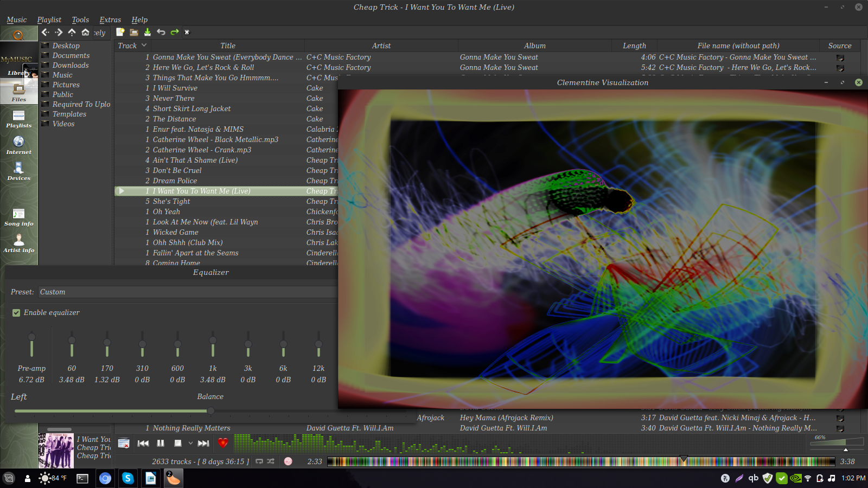This screenshot has height=488, width=868.
Task: Undo the last playlist change
Action: (x=161, y=32)
